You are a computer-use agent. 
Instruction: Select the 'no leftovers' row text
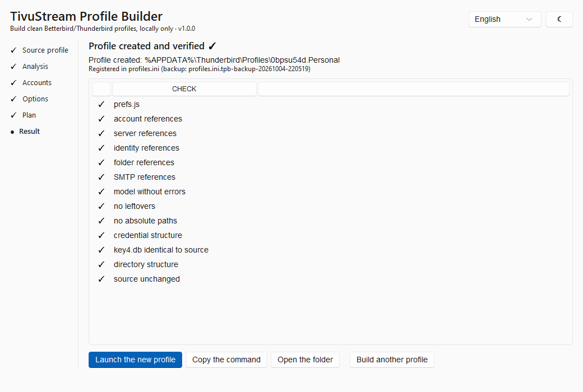(x=135, y=206)
